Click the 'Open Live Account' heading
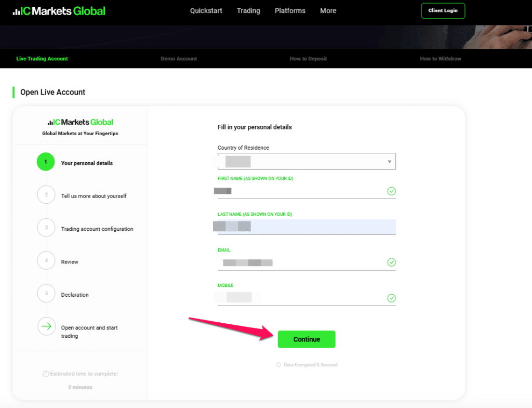The image size is (532, 408). (52, 93)
